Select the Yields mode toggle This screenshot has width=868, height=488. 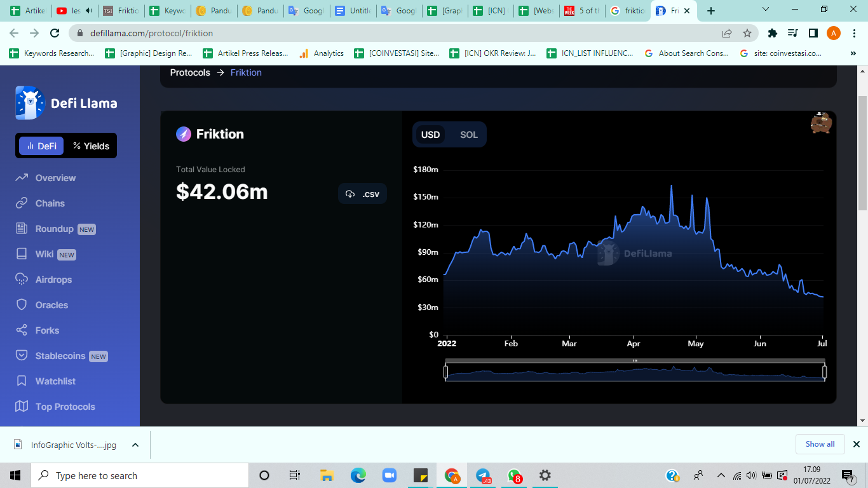click(x=91, y=146)
